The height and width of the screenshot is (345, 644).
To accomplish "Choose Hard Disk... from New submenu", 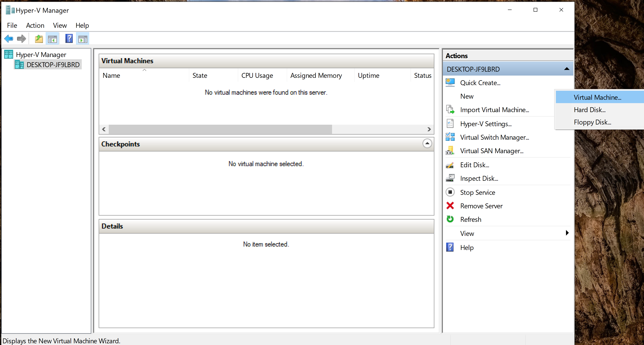I will click(x=589, y=110).
